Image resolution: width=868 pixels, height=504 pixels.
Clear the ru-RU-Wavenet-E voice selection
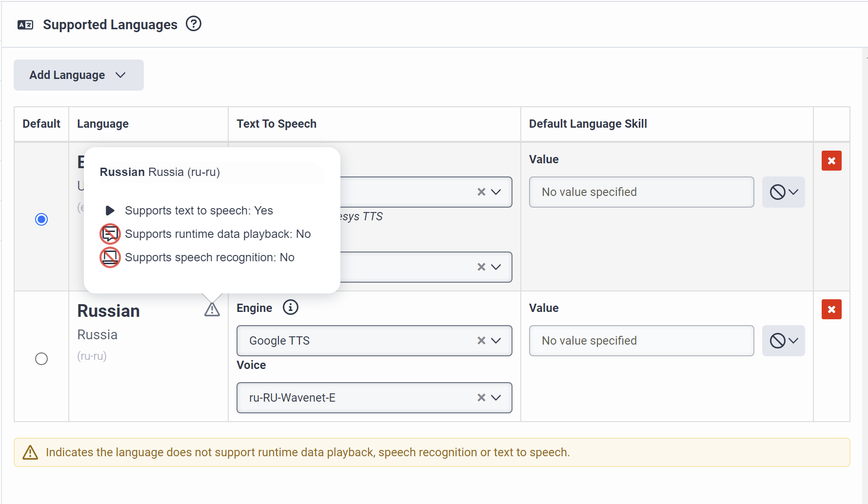coord(481,398)
